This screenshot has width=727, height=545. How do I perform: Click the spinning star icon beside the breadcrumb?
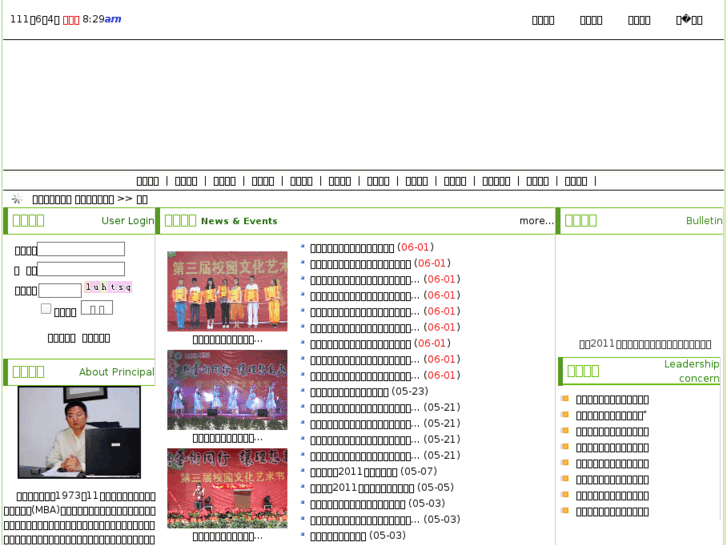(17, 199)
